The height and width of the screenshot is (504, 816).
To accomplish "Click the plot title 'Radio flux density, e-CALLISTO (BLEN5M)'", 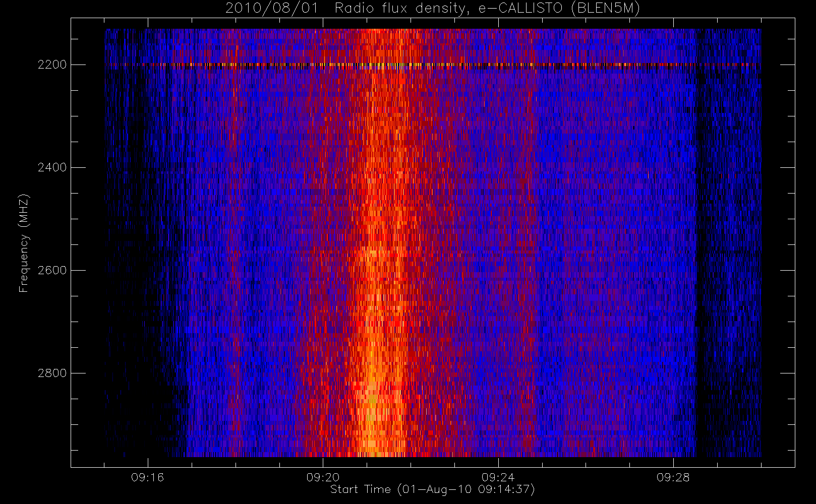I will tap(487, 9).
